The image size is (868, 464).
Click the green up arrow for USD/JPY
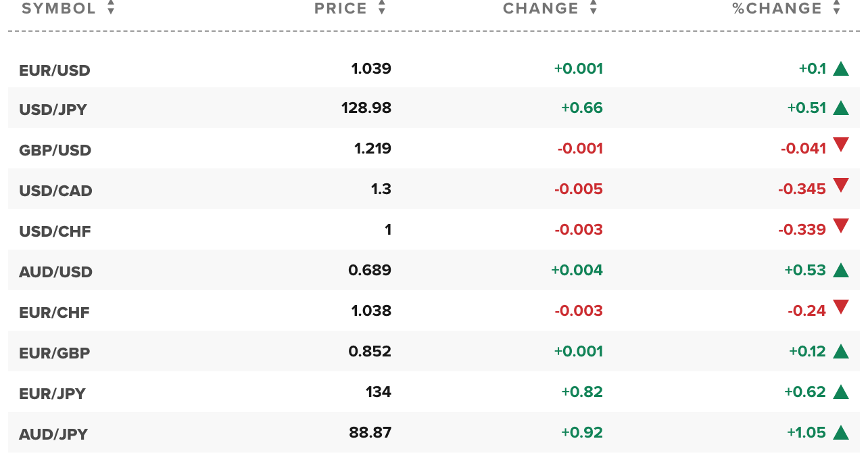tap(841, 108)
